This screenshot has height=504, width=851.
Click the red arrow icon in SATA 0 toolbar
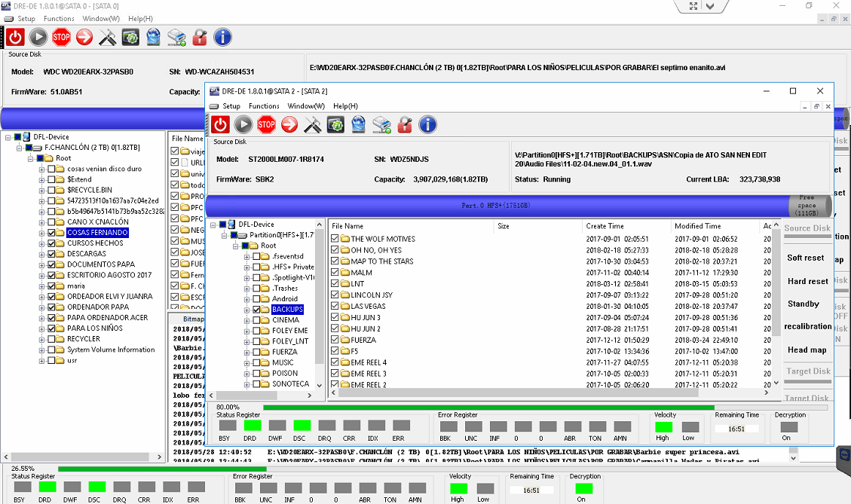click(84, 38)
